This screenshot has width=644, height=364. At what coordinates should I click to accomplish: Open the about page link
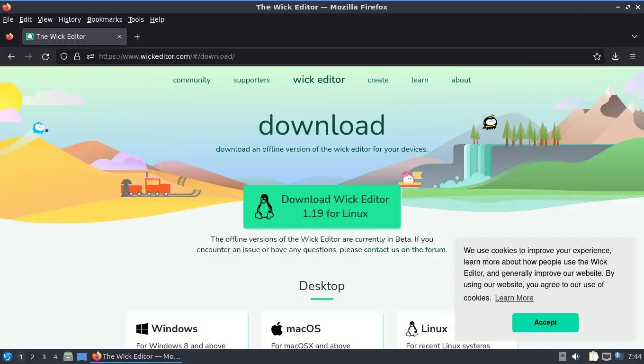[461, 80]
